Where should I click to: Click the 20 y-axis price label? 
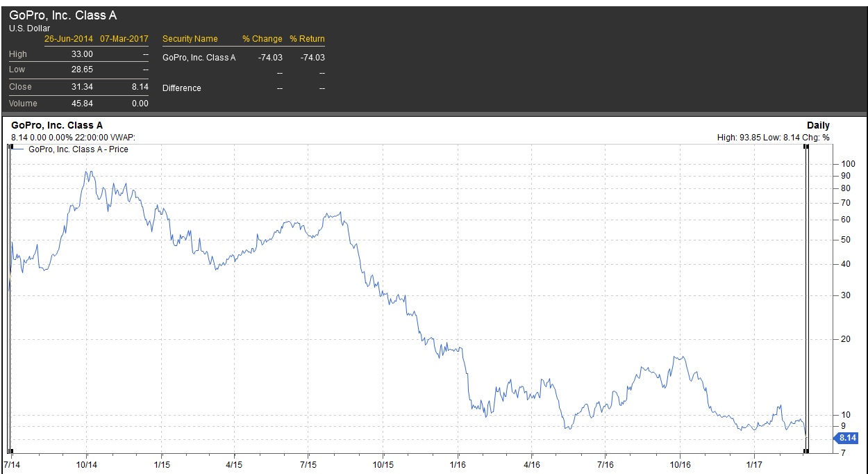click(x=845, y=339)
